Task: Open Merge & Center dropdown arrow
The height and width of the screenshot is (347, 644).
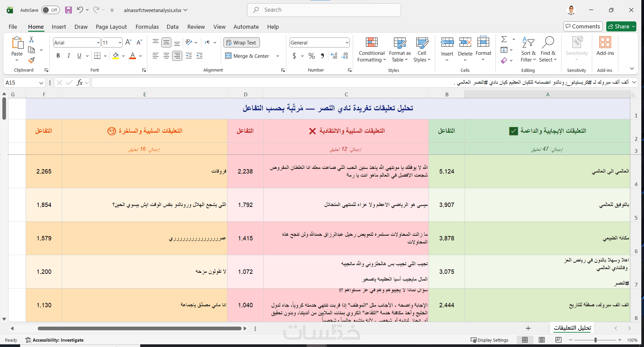Action: point(278,56)
